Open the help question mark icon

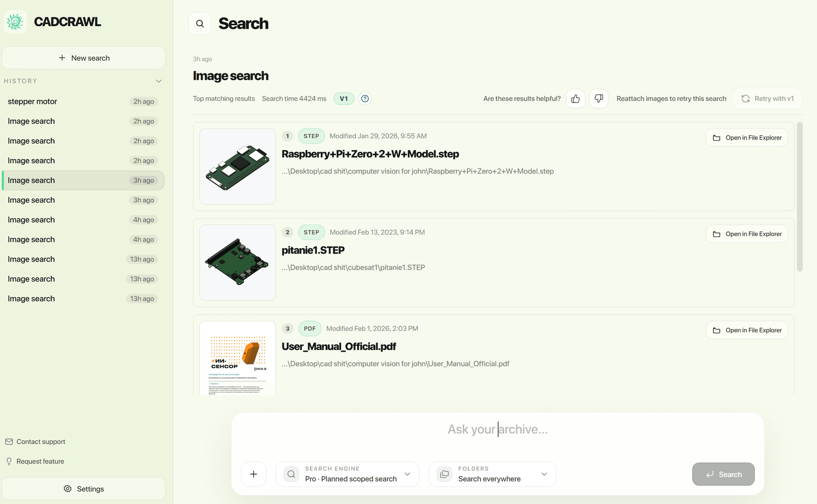[365, 98]
